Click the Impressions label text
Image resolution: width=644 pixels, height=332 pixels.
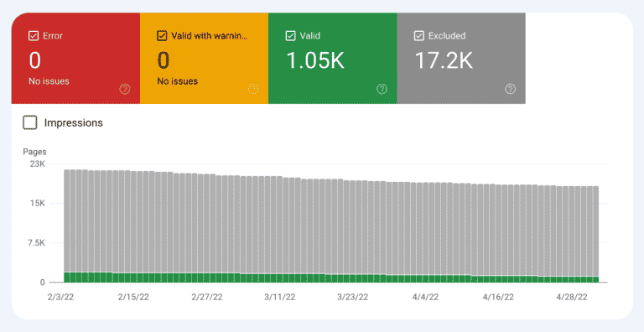[x=74, y=123]
